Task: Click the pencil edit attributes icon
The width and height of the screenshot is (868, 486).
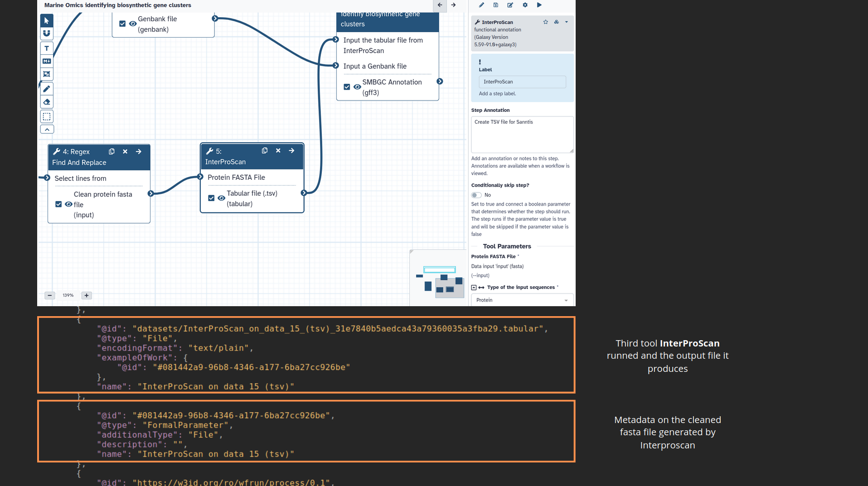Action: click(481, 5)
